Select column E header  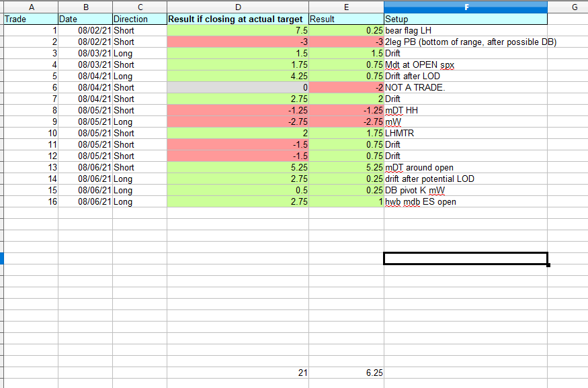click(347, 7)
